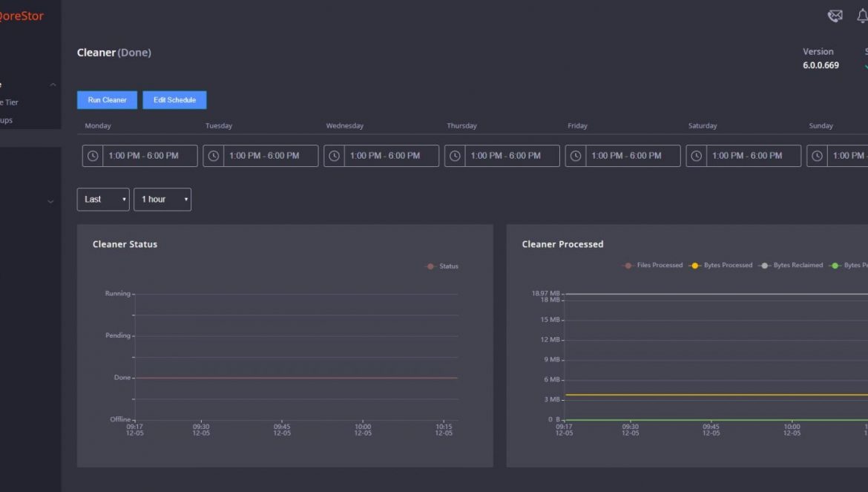
Task: Click the clock icon for Wednesday schedule
Action: click(x=335, y=156)
